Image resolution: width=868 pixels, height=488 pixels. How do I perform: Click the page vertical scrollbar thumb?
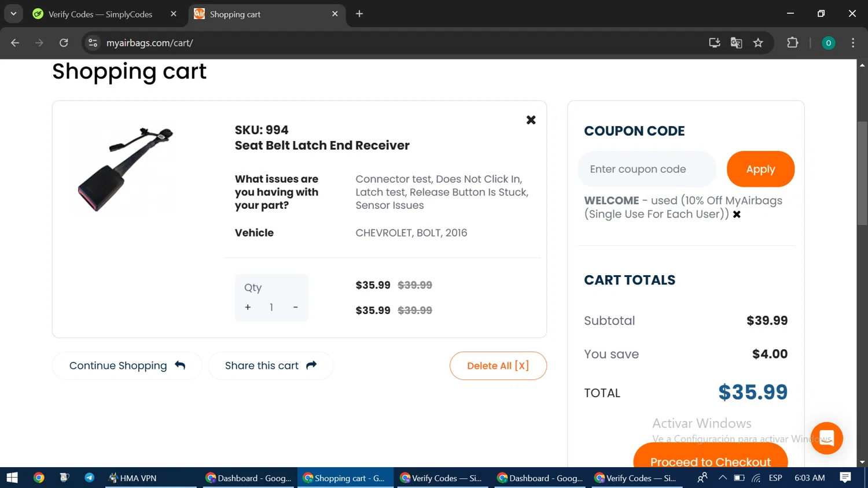coord(862,173)
